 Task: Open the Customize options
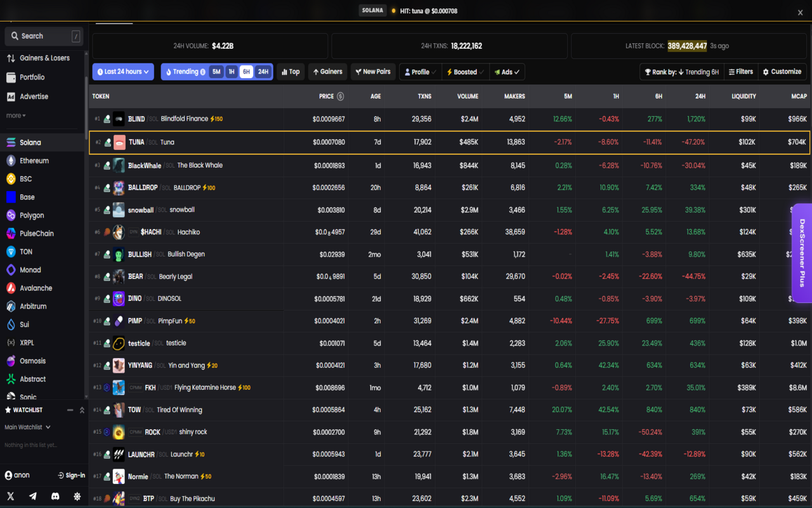click(782, 72)
